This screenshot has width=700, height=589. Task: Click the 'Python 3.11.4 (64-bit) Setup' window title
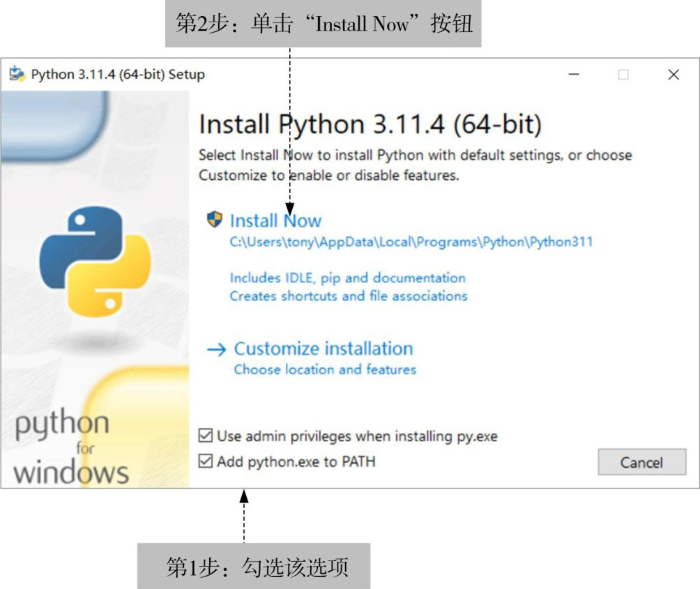pos(118,74)
